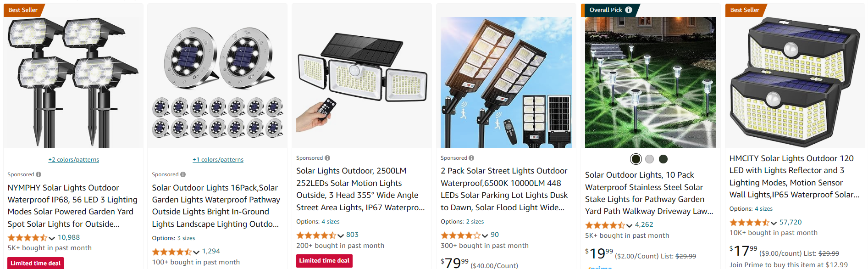
Task: Open star rating of HMCITY Solar Lights
Action: pos(749,223)
